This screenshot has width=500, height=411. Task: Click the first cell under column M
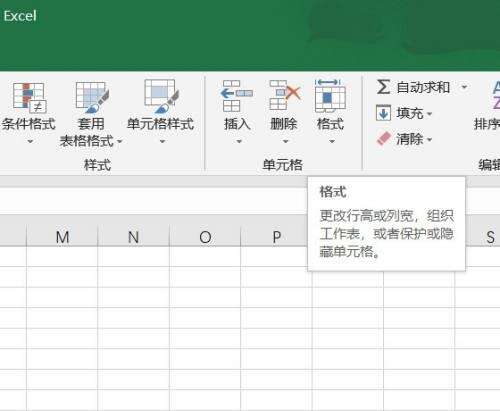[62, 256]
